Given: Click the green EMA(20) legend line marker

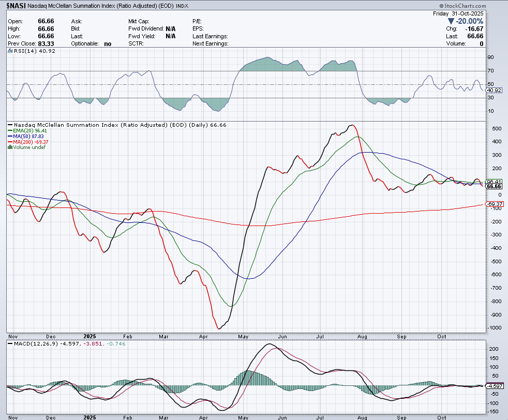Looking at the screenshot, I should coord(10,131).
